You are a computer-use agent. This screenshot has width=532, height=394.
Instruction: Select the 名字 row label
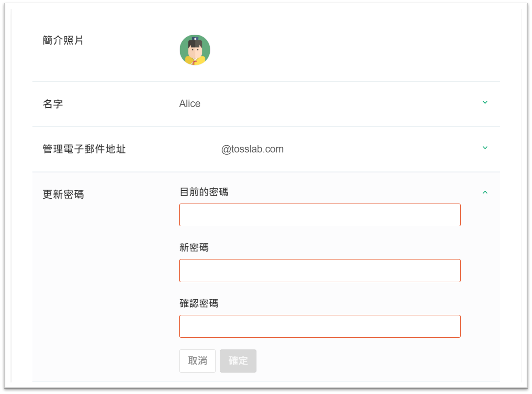53,104
